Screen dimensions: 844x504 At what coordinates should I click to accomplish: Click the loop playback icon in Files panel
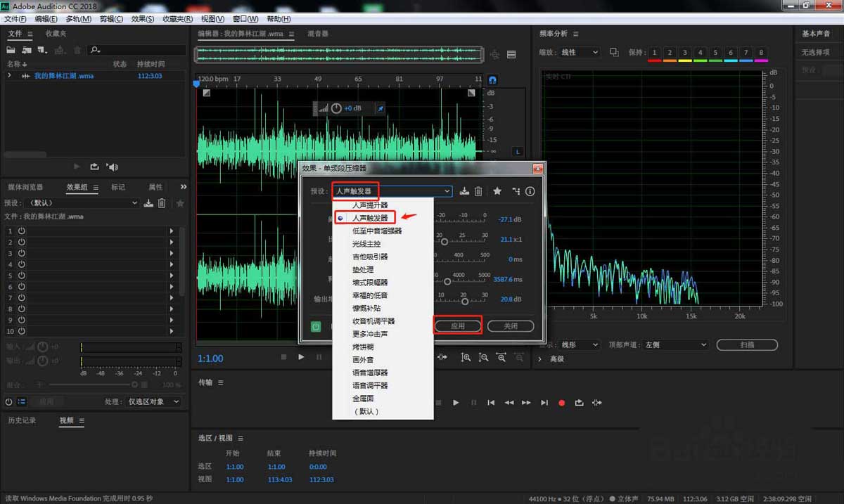pyautogui.click(x=94, y=167)
